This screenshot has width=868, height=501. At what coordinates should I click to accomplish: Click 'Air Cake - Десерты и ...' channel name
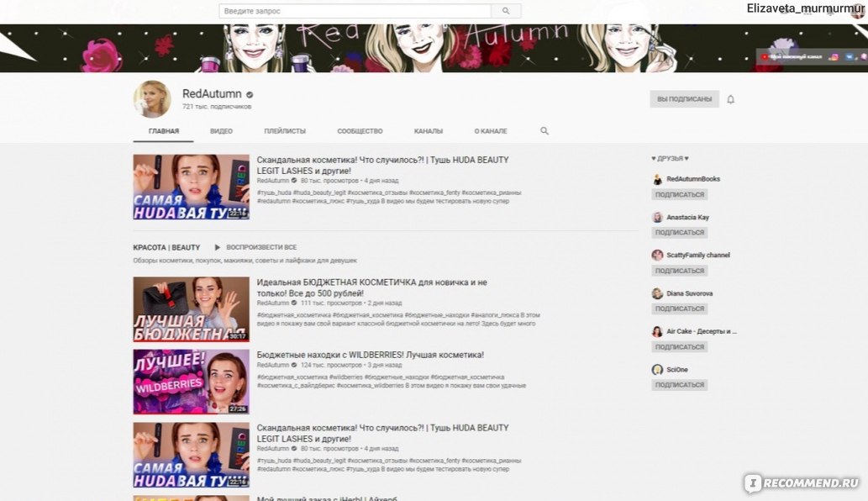point(702,331)
